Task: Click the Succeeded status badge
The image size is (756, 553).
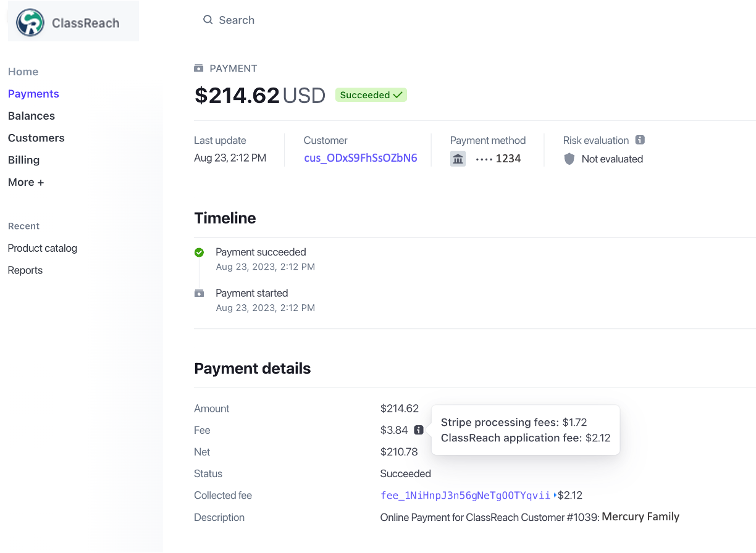Action: 371,94
